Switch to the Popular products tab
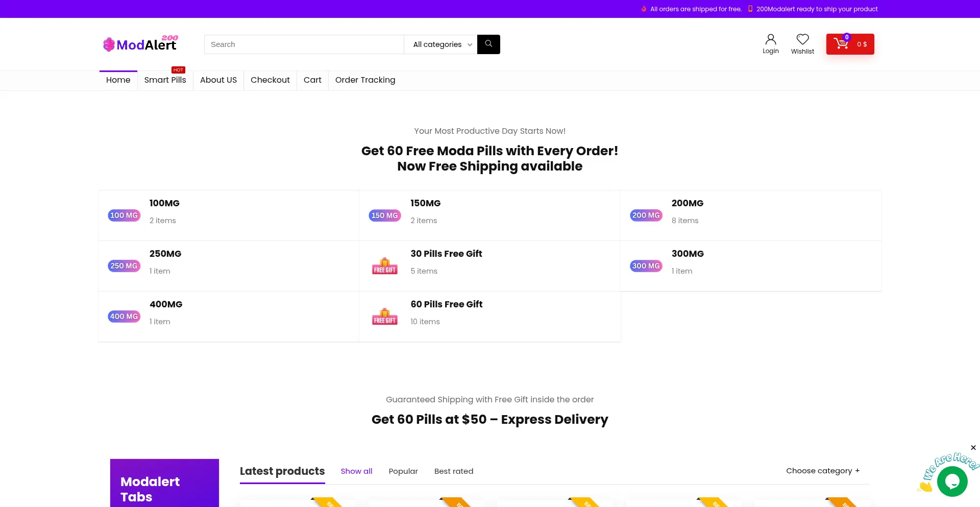 (403, 471)
